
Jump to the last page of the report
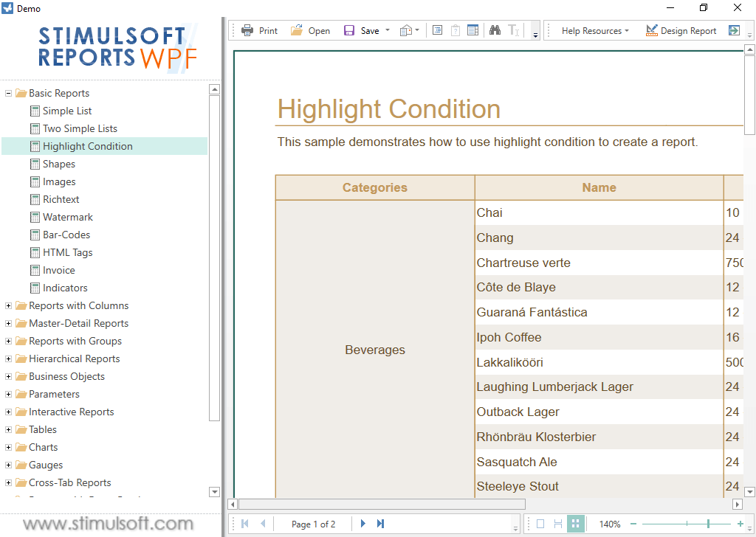(379, 524)
